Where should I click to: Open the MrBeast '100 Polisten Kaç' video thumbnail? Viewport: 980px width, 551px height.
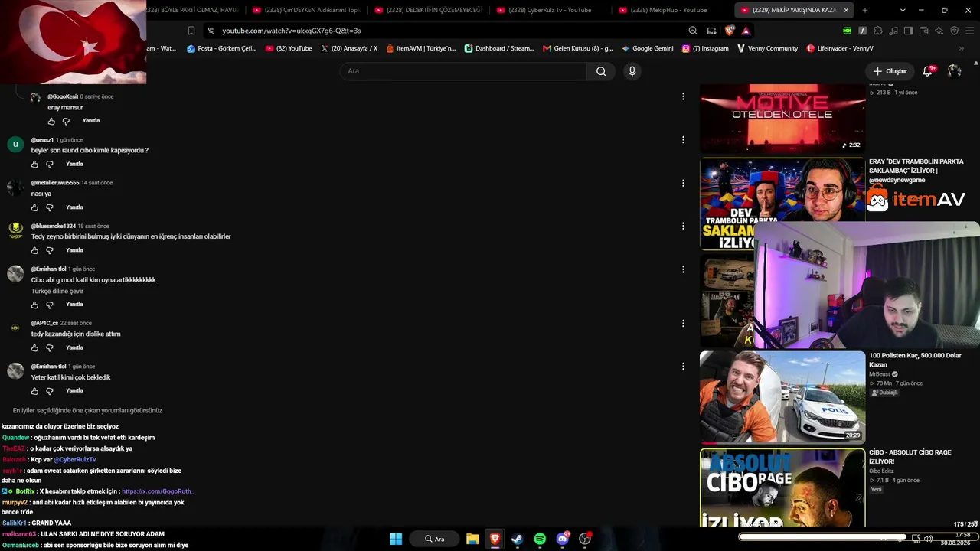[782, 397]
